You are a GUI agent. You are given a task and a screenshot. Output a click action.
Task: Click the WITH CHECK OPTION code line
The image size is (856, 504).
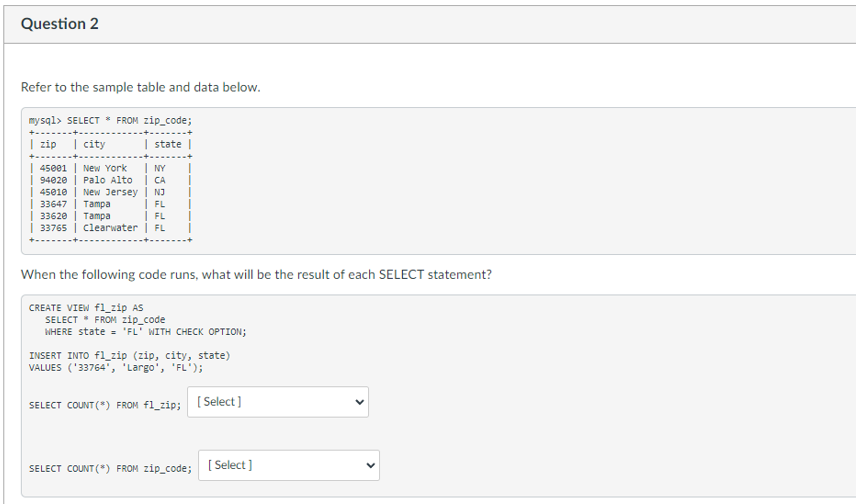pos(146,331)
